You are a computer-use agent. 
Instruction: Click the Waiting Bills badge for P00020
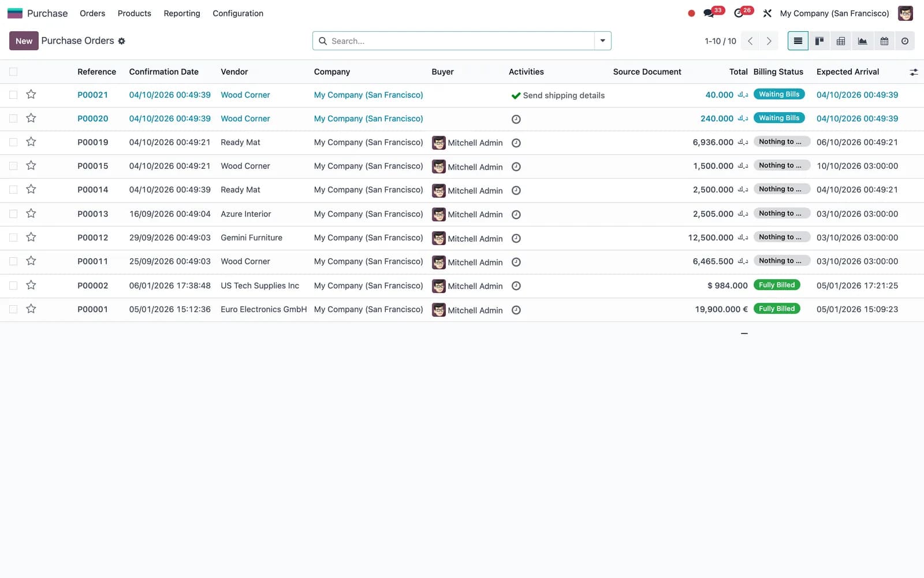pyautogui.click(x=779, y=118)
